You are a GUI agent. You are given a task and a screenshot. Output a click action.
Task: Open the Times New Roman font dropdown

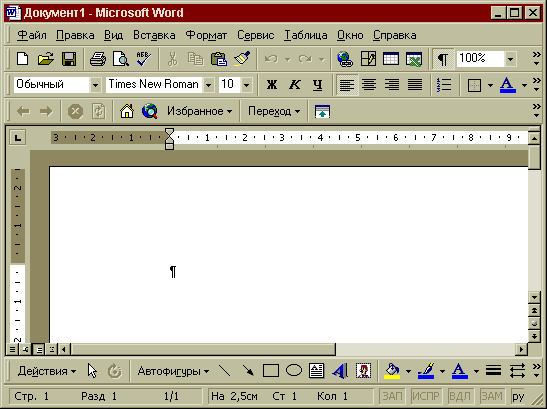209,85
